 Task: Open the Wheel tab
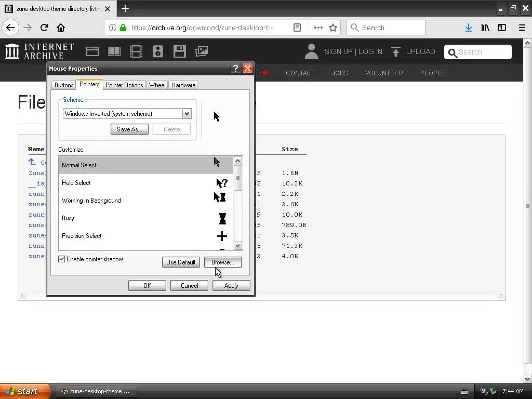157,85
